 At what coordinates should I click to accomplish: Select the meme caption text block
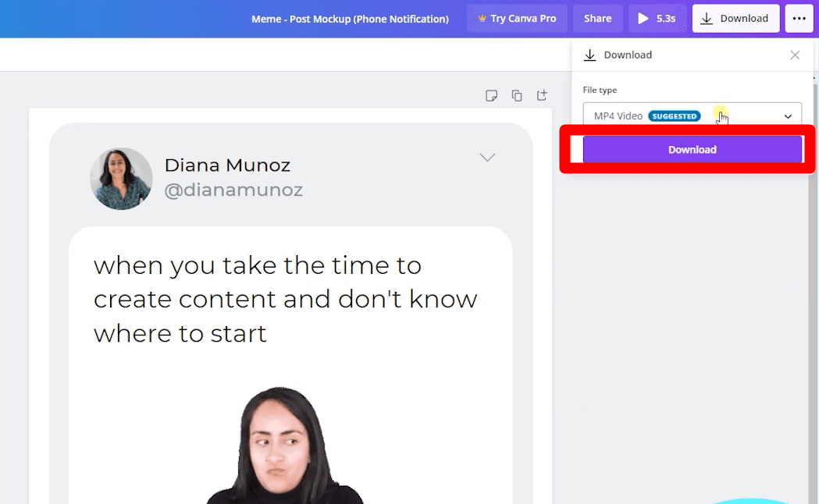(285, 300)
